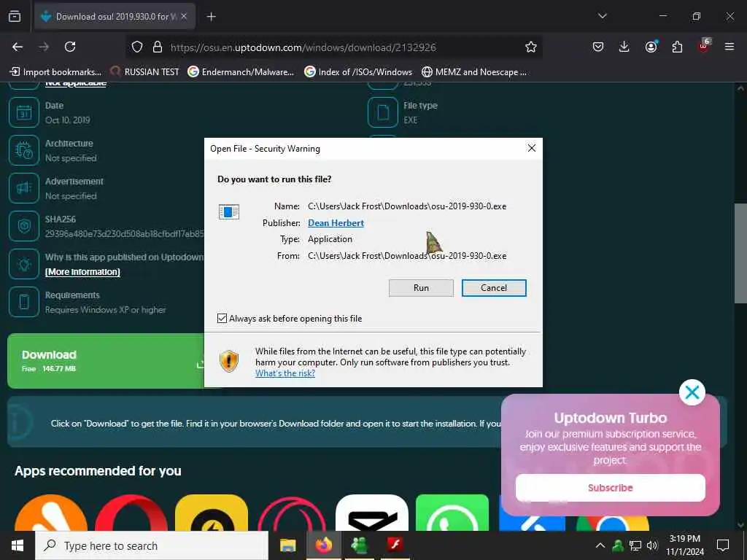Open the More information link
747x560 pixels.
(82, 272)
